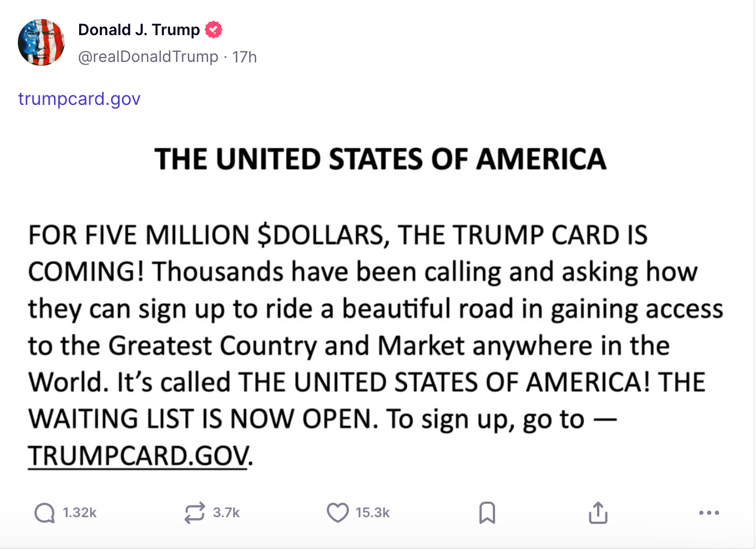Click the Donald J. Trump display name
Image resolution: width=756 pixels, height=549 pixels.
[139, 30]
